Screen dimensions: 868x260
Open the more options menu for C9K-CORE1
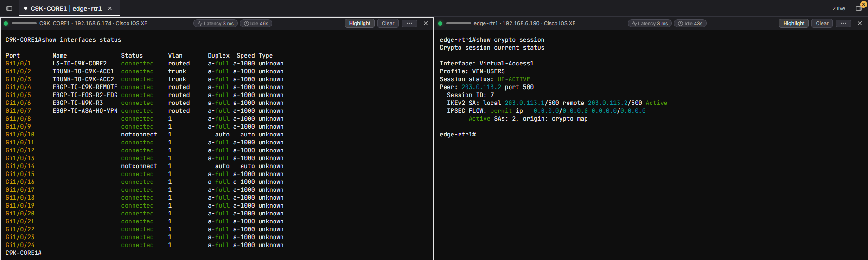409,23
